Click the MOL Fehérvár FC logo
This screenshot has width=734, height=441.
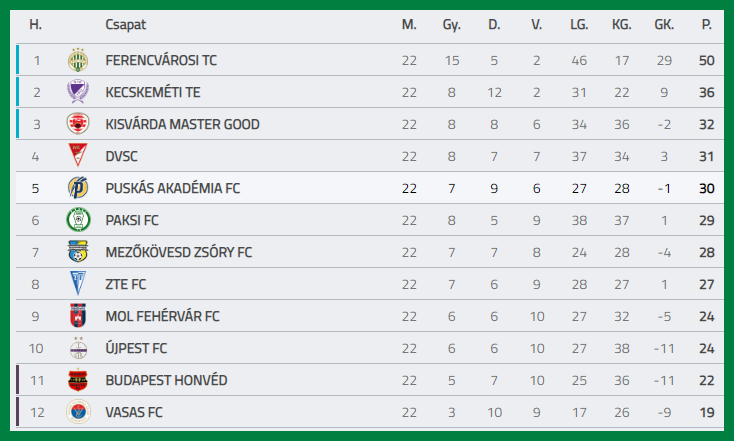coord(78,316)
